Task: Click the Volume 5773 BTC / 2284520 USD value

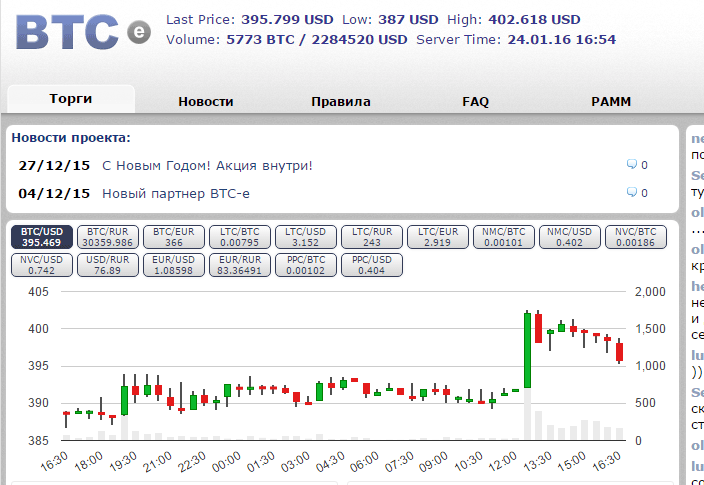Action: (317, 40)
